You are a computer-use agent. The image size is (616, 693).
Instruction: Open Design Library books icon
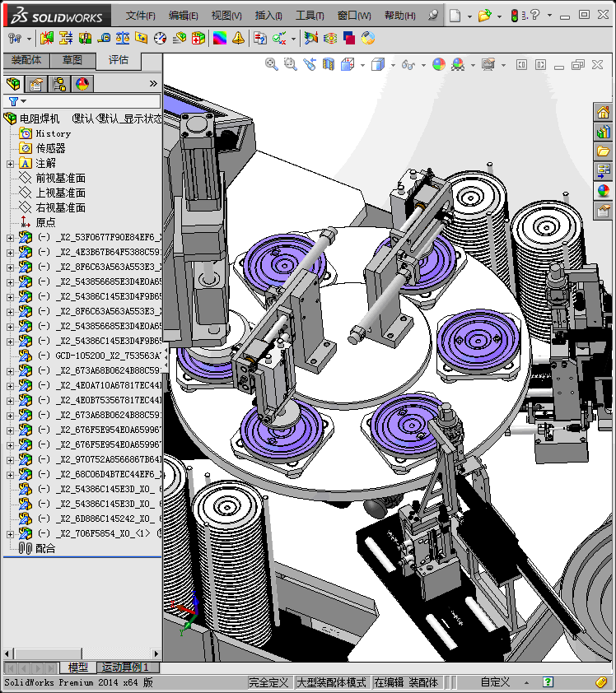(x=603, y=132)
